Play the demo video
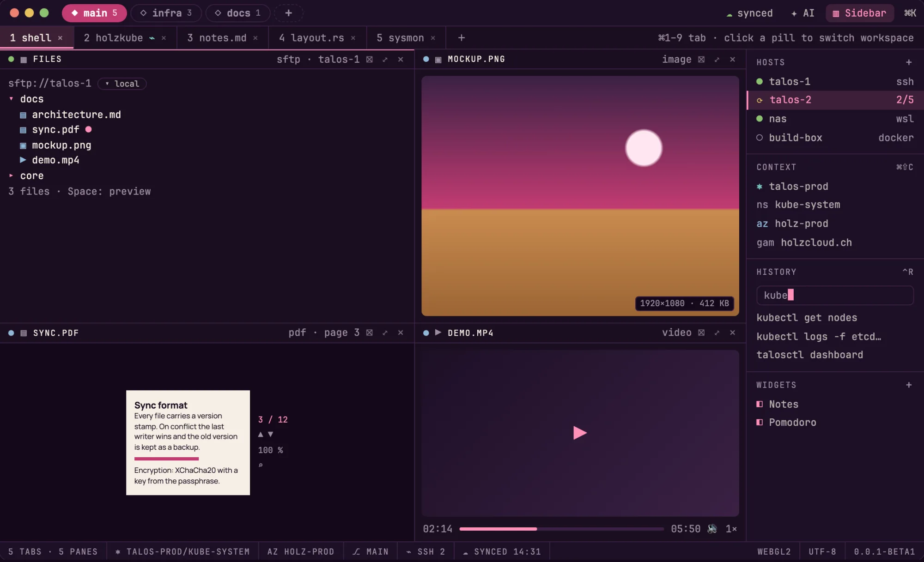 point(580,433)
